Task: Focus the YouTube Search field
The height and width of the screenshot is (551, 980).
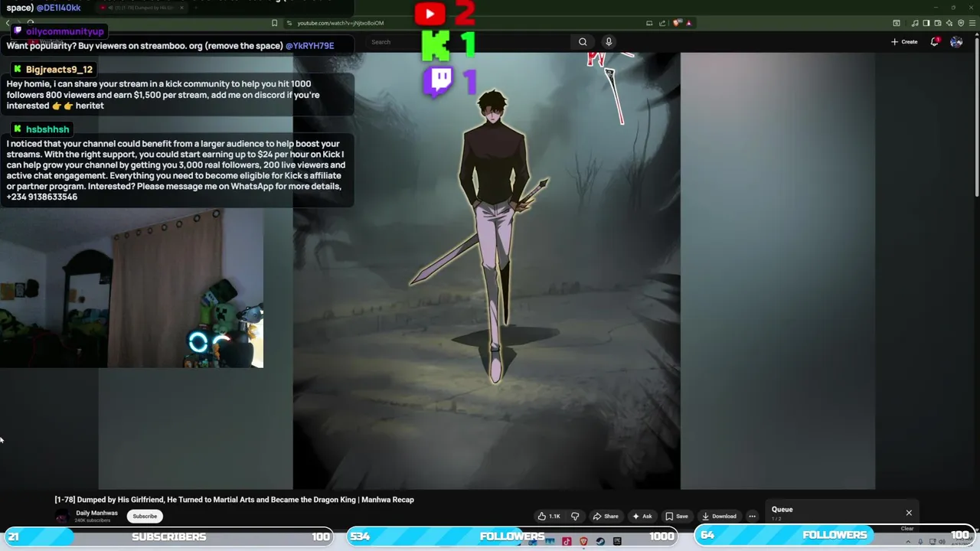Action: [469, 42]
